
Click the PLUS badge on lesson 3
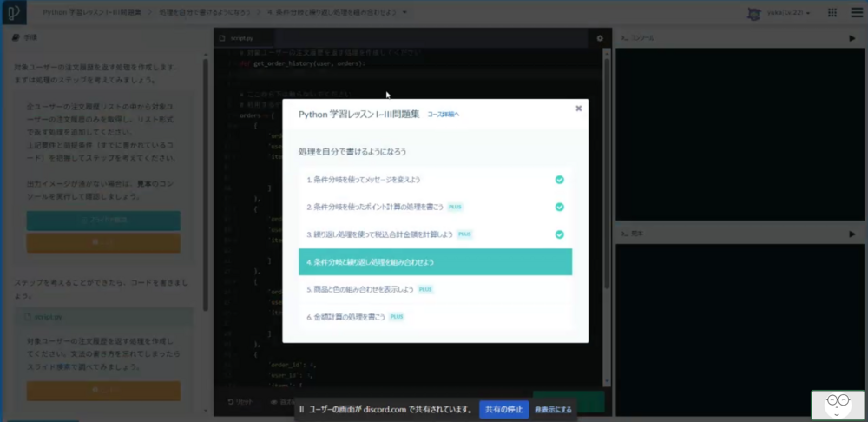[x=464, y=234]
